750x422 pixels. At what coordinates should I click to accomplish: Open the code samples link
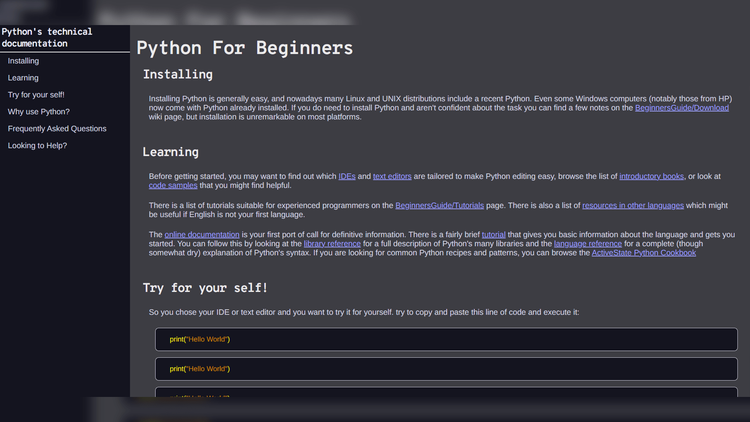tap(173, 185)
